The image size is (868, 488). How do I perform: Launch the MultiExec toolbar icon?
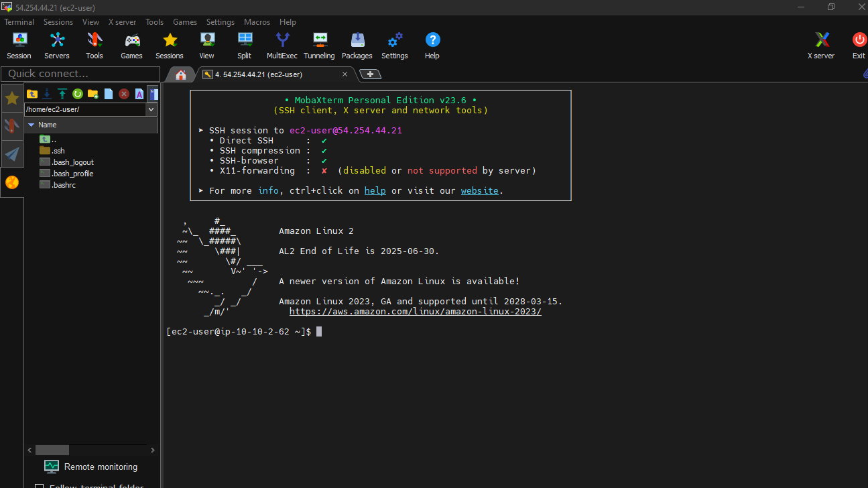[282, 46]
